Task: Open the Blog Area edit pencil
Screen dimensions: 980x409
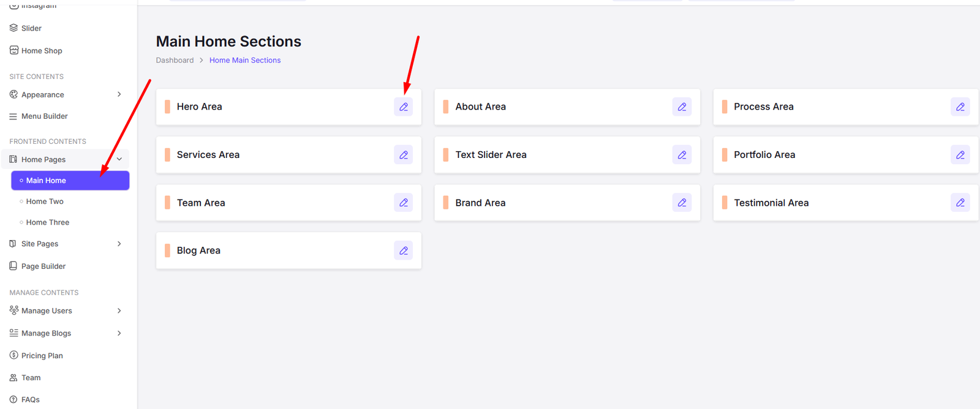Action: [x=403, y=250]
